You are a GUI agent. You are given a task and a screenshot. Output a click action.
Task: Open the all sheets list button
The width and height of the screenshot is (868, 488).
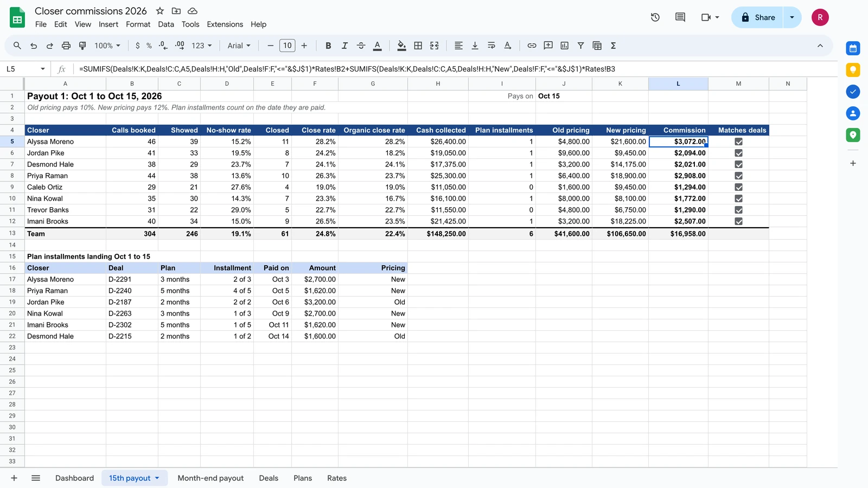tap(36, 478)
